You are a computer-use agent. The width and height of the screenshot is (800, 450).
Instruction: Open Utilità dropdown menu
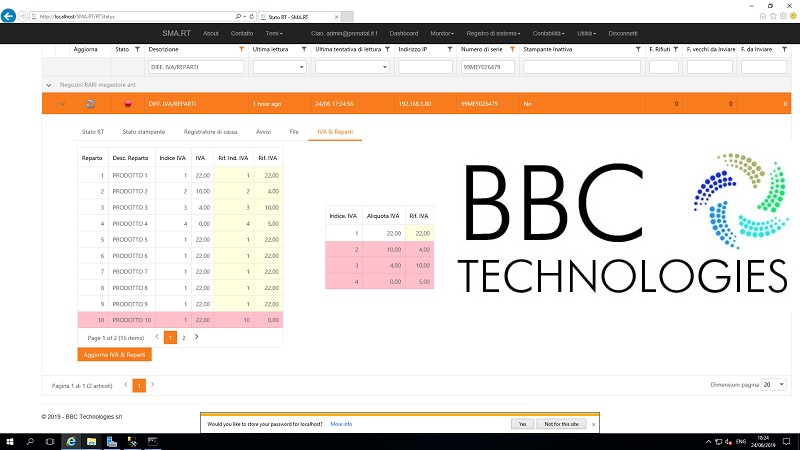tap(586, 34)
